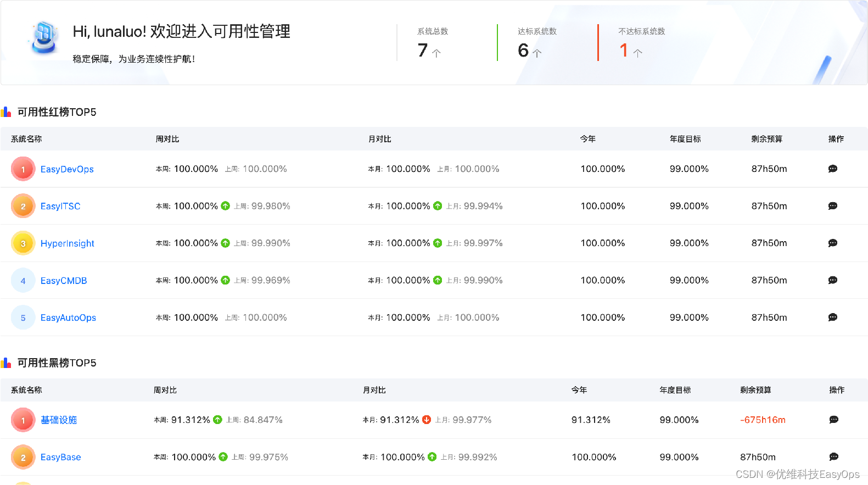Click bar chart icon beside 可用性黑榜TOP5
This screenshot has height=485, width=868.
click(x=6, y=363)
